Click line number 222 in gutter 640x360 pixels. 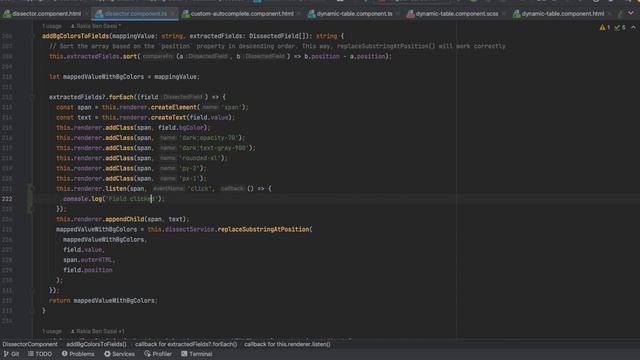click(7, 199)
